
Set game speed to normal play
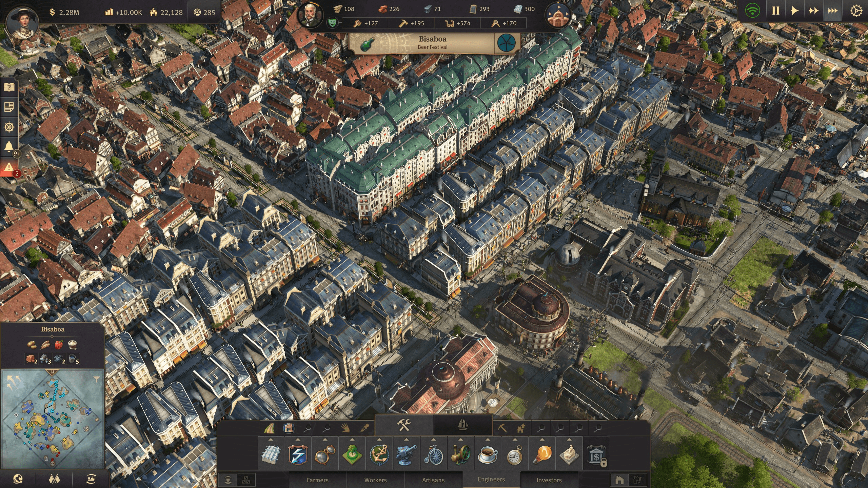click(x=794, y=11)
